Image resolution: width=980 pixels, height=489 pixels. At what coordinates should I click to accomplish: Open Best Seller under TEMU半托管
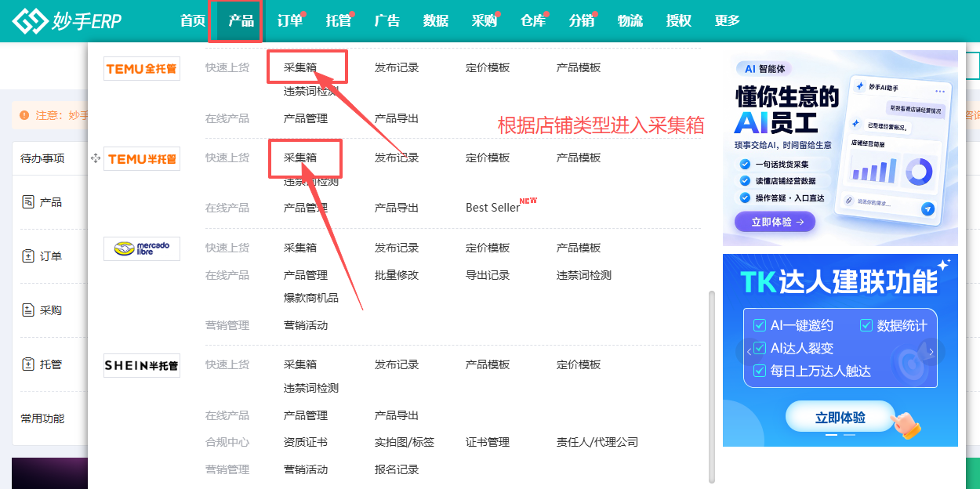coord(493,208)
